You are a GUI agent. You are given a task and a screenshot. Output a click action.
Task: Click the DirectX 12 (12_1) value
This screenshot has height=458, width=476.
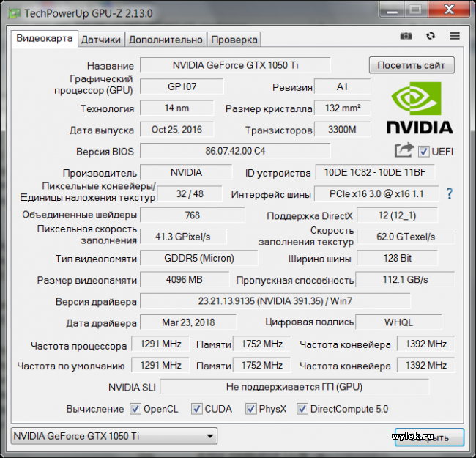point(397,215)
